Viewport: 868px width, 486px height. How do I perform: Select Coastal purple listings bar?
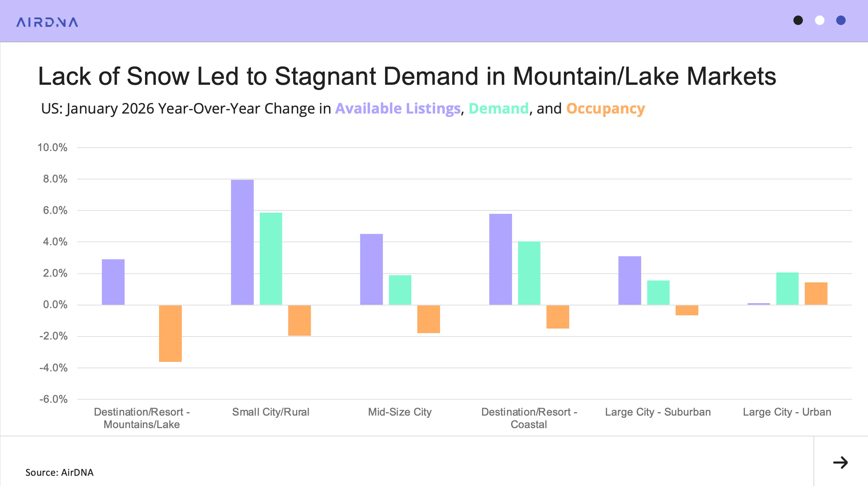coord(501,259)
